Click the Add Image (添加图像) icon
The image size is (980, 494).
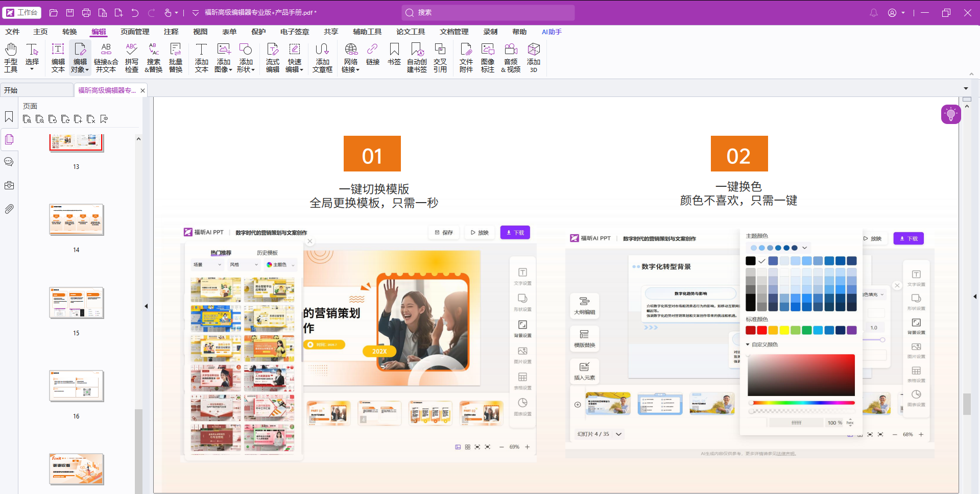pyautogui.click(x=224, y=50)
